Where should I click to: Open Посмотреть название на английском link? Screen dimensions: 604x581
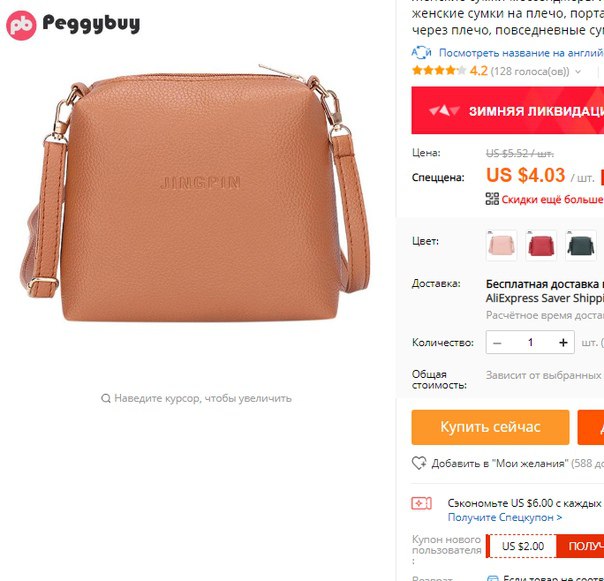[521, 53]
